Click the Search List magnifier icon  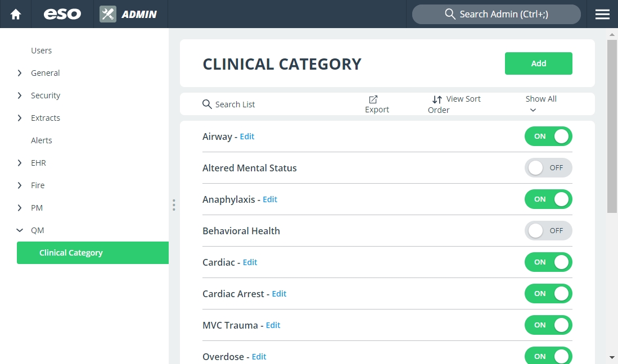207,104
